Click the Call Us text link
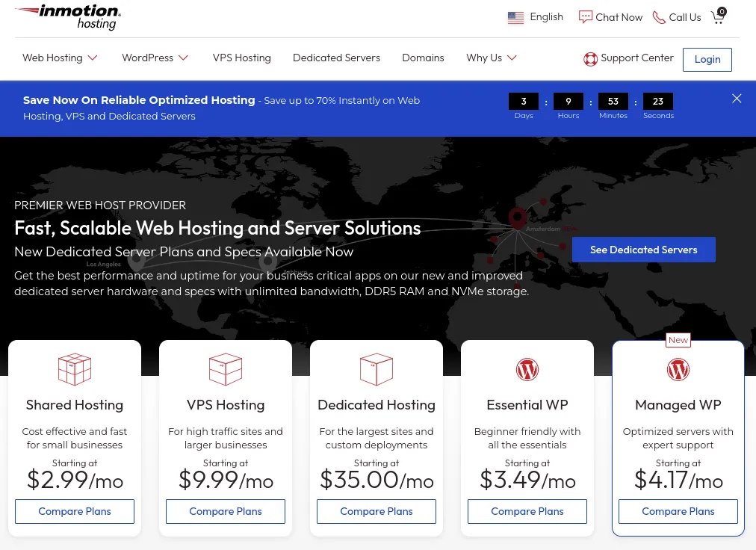The image size is (756, 550). pos(684,17)
